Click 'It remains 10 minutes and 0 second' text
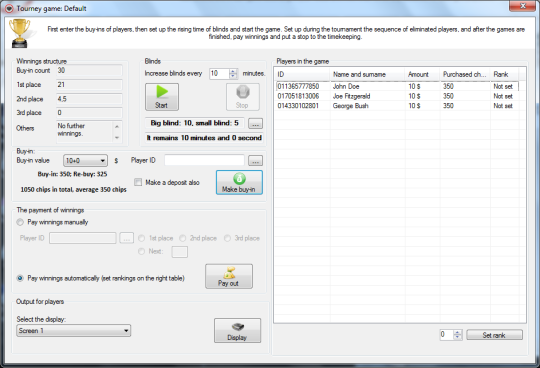The image size is (540, 368). [x=204, y=138]
